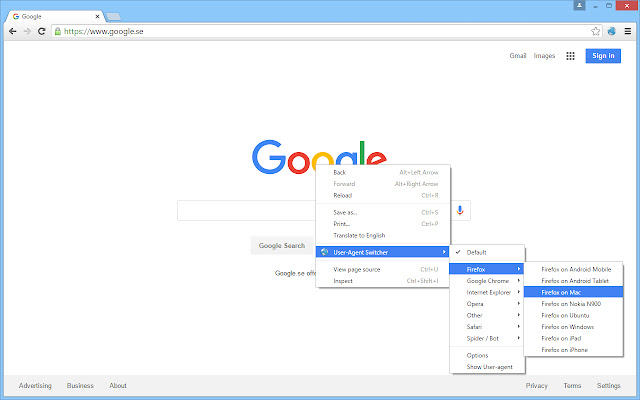Click the Chrome profile user icon
640x400 pixels.
click(x=579, y=5)
